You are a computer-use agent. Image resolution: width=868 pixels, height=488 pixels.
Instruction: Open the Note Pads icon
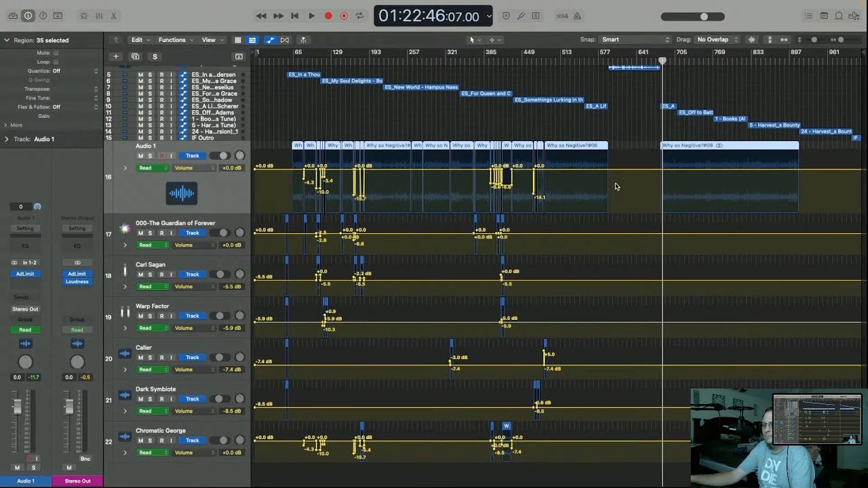pos(824,16)
